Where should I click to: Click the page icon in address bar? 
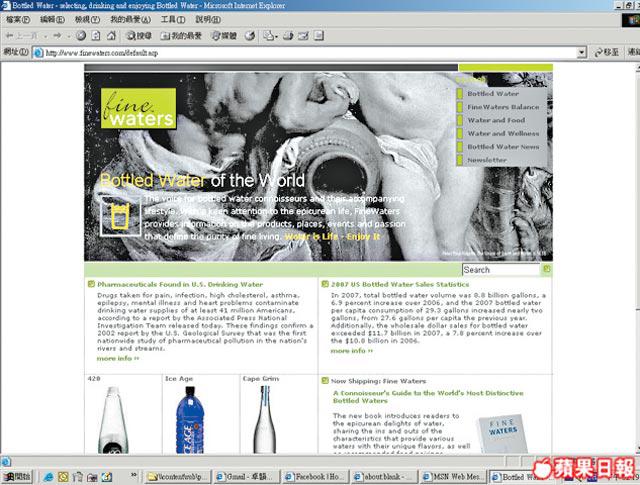(38, 53)
